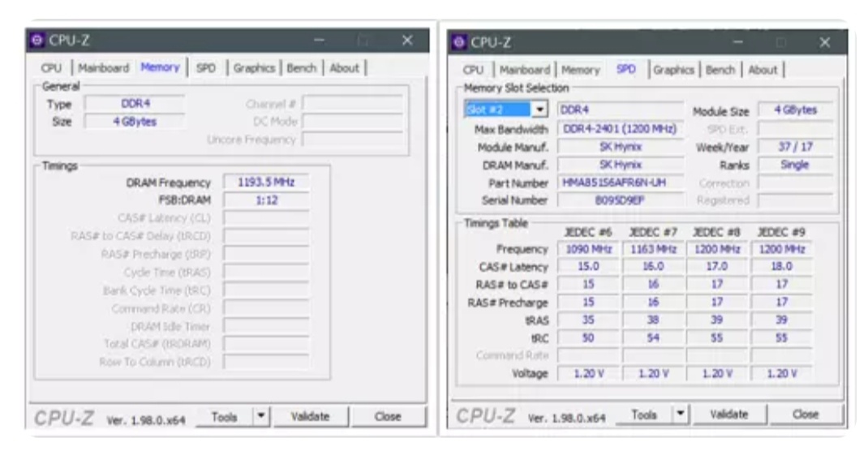The image size is (868, 464).
Task: Click Module Size value 4 GBytes
Action: coord(796,110)
